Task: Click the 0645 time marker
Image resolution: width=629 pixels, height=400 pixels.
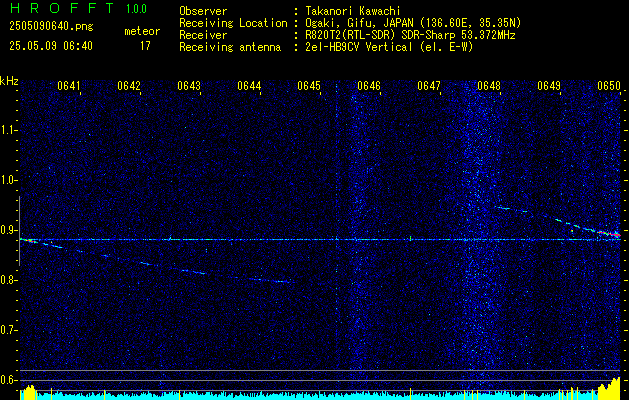Action: click(x=309, y=86)
